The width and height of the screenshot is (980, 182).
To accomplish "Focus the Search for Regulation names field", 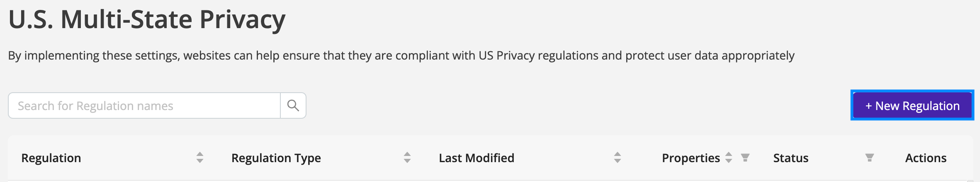I will tap(144, 106).
